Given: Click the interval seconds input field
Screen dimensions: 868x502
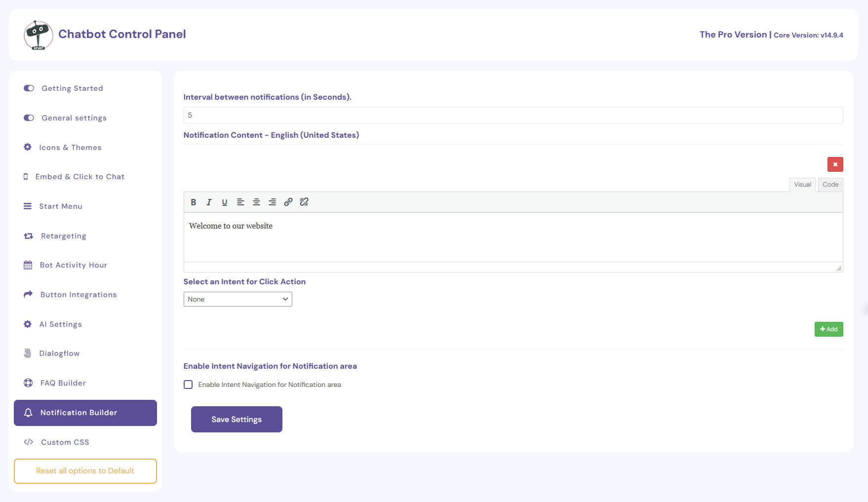Looking at the screenshot, I should click(x=513, y=115).
